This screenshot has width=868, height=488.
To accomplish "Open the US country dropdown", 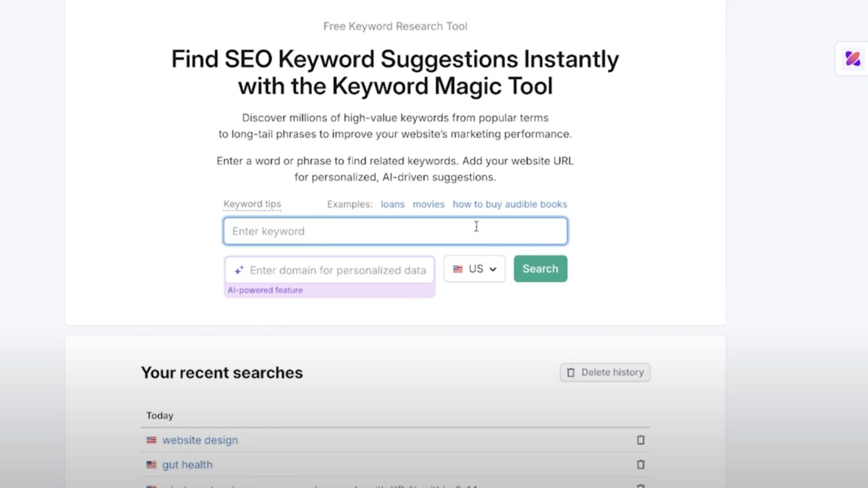I will (x=475, y=269).
